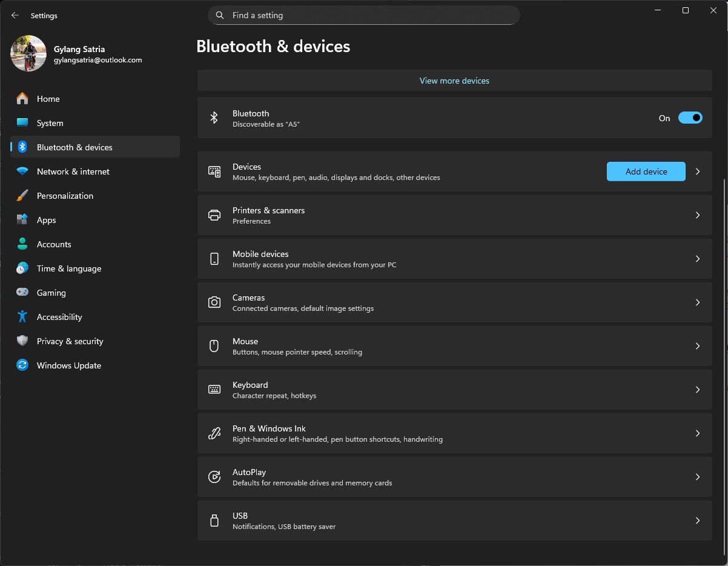Open Printers & scanners via chevron

point(698,215)
